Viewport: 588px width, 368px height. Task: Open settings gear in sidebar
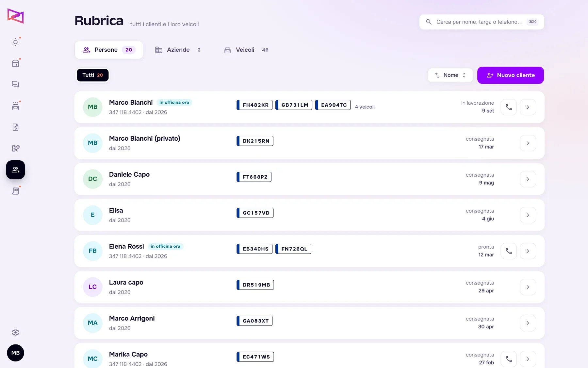[15, 332]
